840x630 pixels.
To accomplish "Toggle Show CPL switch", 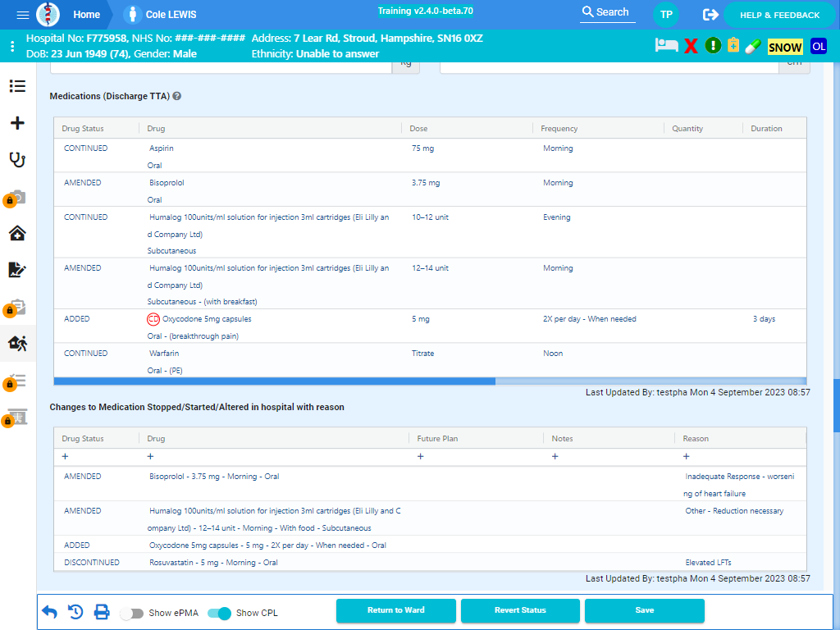I will [x=219, y=613].
